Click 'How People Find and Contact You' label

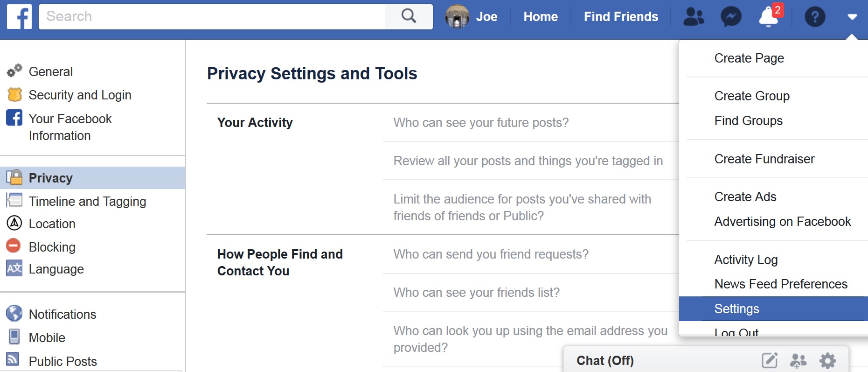[280, 262]
